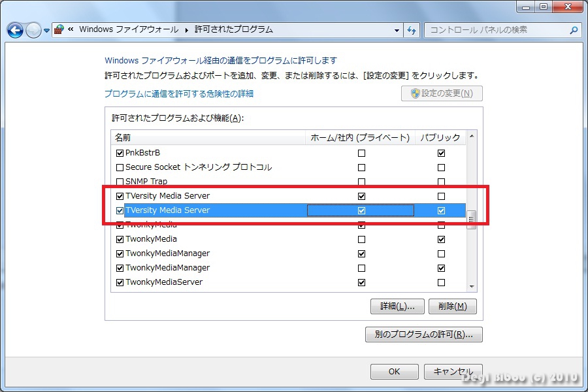This screenshot has width=588, height=392.
Task: Confirm with the OK button
Action: tap(394, 371)
